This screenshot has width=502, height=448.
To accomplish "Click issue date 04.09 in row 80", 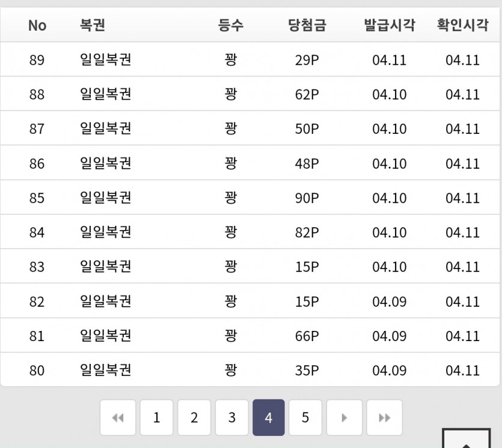I will coord(390,371).
